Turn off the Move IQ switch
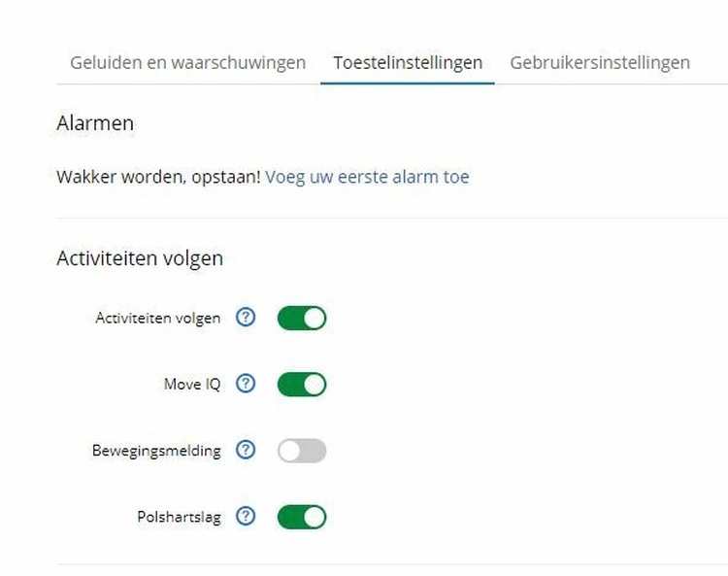Screen dimensions: 728x576 [x=302, y=384]
